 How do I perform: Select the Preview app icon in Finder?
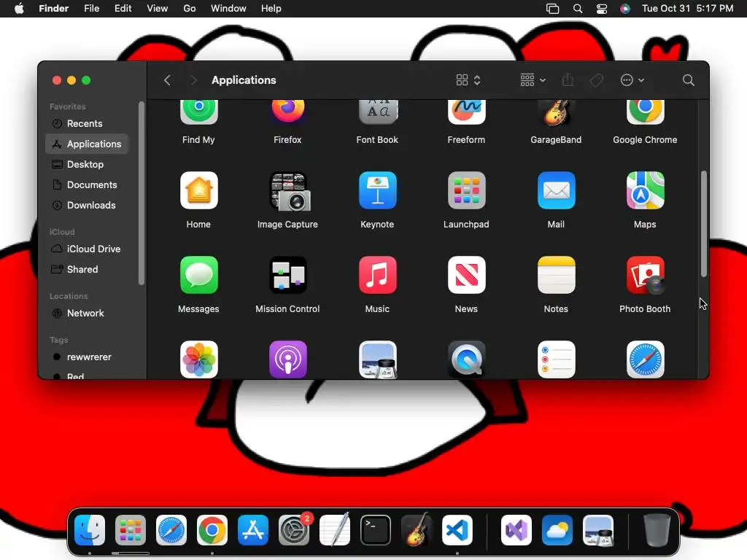[377, 359]
